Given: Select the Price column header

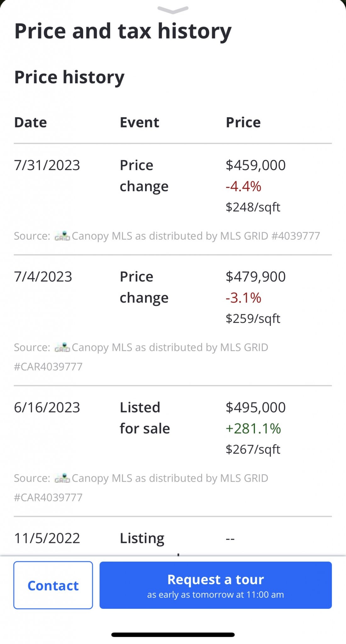Looking at the screenshot, I should [x=243, y=122].
